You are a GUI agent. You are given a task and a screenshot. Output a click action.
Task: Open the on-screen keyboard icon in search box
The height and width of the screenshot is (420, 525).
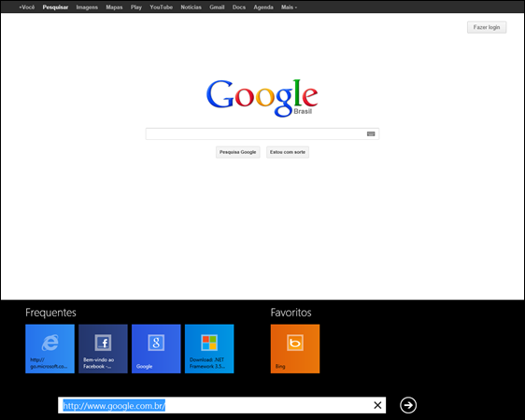coord(371,133)
